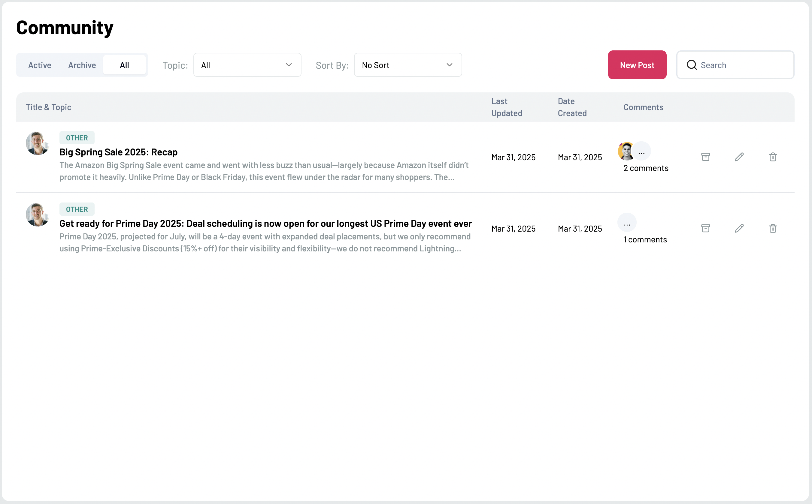The height and width of the screenshot is (504, 812).
Task: Archive the Big Spring Sale post
Action: (x=706, y=157)
